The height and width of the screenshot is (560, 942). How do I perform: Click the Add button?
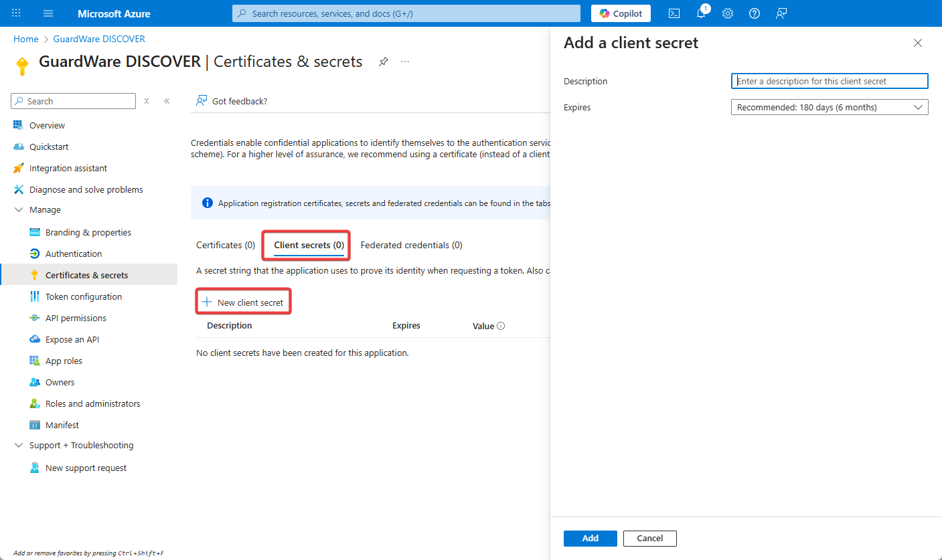click(x=590, y=539)
